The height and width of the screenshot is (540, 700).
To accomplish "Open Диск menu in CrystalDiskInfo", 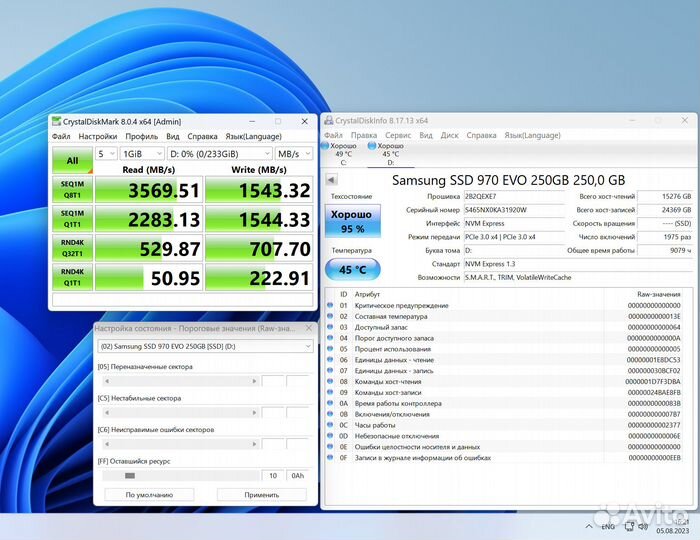I will click(450, 135).
